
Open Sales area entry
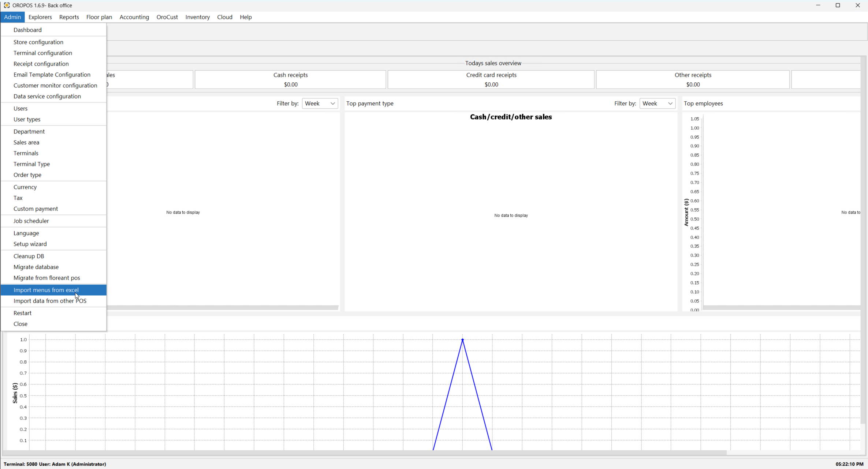[53, 142]
